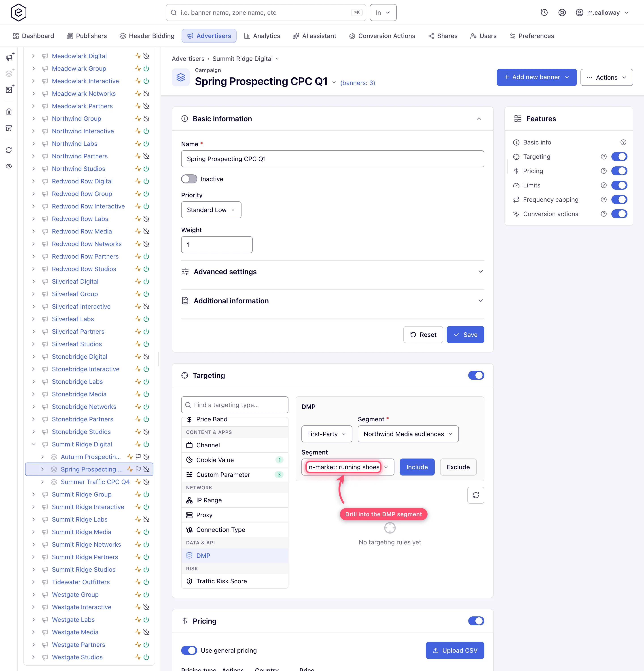Click Upload CSV button
Screen dimensions: 644x671
point(455,650)
